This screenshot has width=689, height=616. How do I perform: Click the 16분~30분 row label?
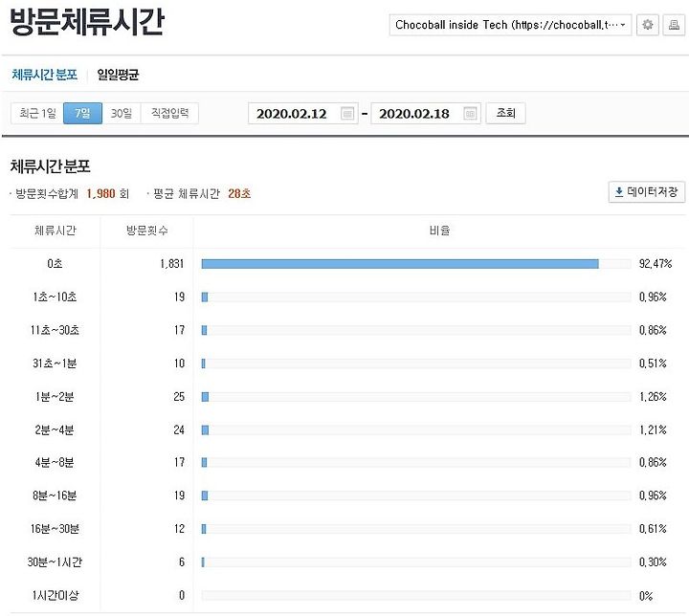(x=55, y=529)
